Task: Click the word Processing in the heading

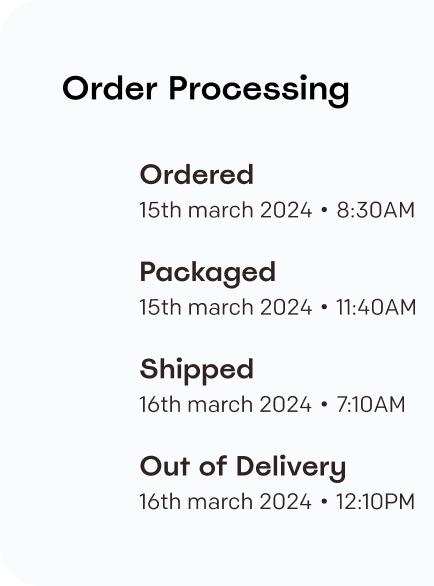Action: pos(259,92)
